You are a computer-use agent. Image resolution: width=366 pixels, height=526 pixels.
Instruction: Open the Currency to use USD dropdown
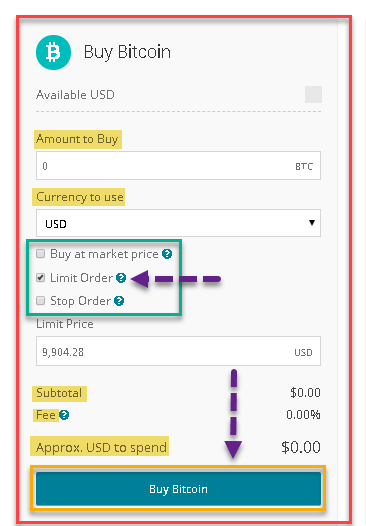click(178, 223)
